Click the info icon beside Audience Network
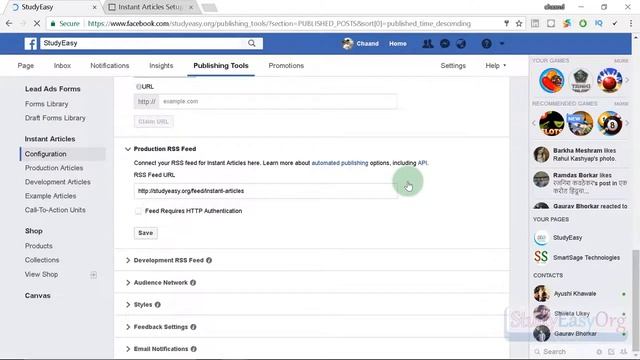640x360 pixels. [x=193, y=282]
